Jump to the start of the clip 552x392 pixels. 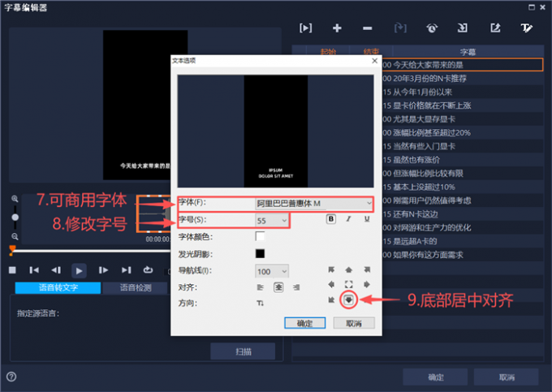click(34, 270)
